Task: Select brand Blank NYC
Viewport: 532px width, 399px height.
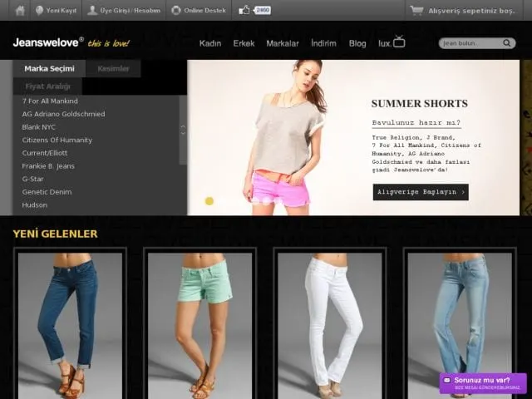Action: (x=39, y=127)
